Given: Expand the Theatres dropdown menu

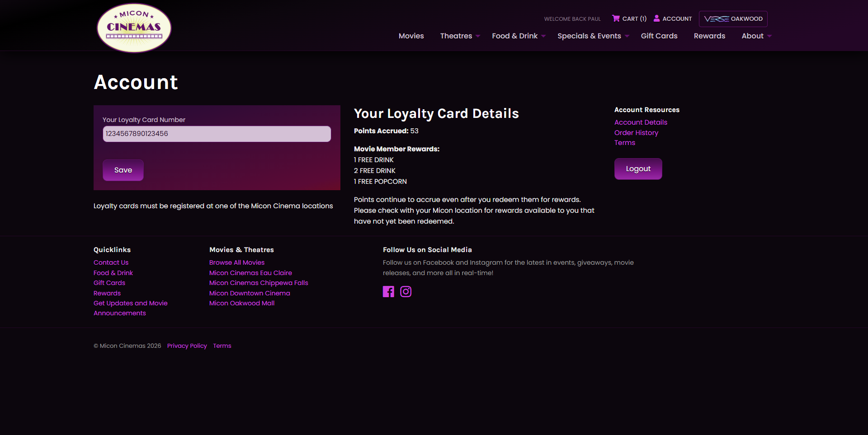Looking at the screenshot, I should tap(459, 36).
